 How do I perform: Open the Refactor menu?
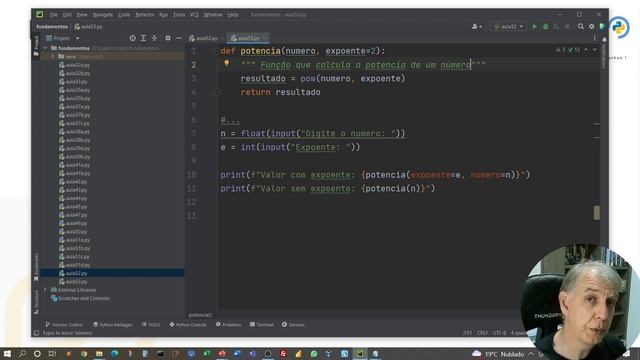tap(144, 15)
